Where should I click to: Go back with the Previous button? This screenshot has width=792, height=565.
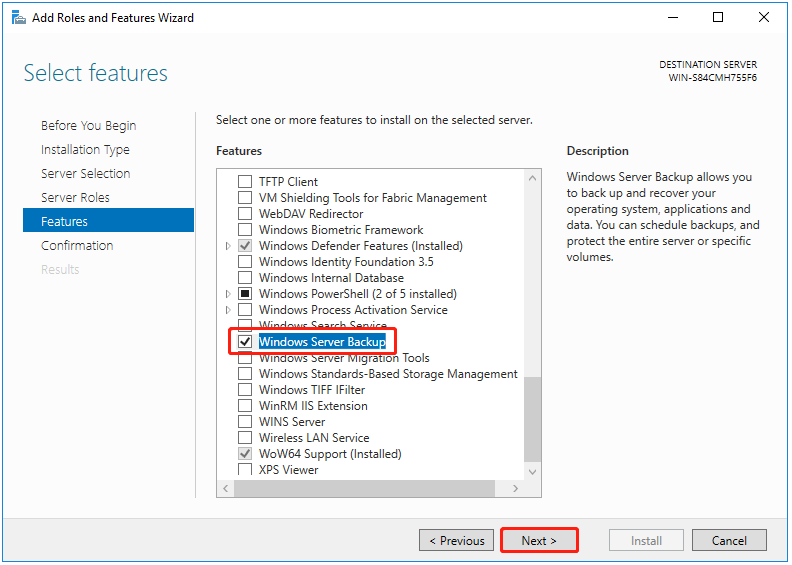click(x=456, y=541)
